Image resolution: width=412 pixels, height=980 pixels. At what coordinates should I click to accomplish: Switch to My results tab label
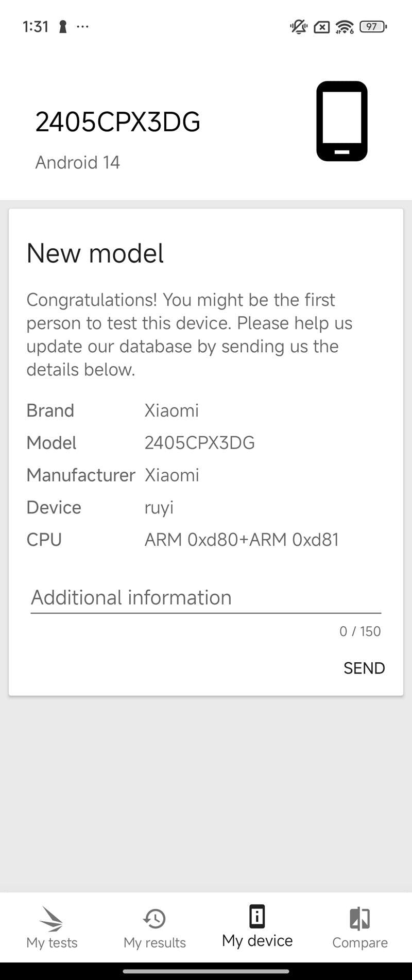[154, 942]
